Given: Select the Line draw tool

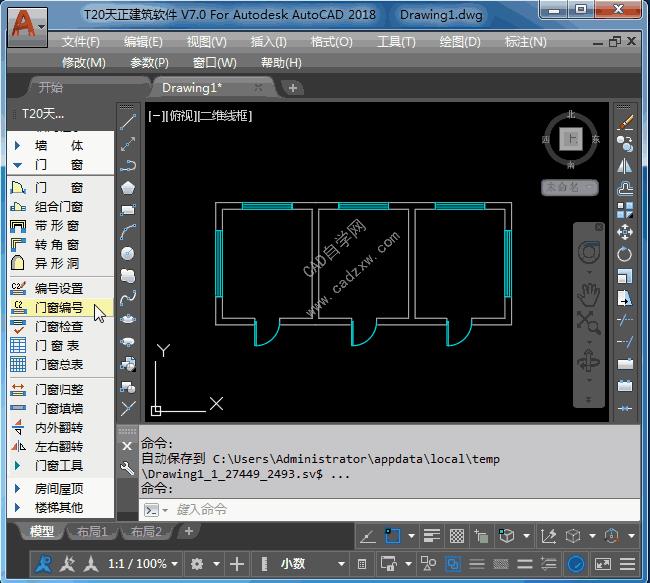Looking at the screenshot, I should click(128, 121).
